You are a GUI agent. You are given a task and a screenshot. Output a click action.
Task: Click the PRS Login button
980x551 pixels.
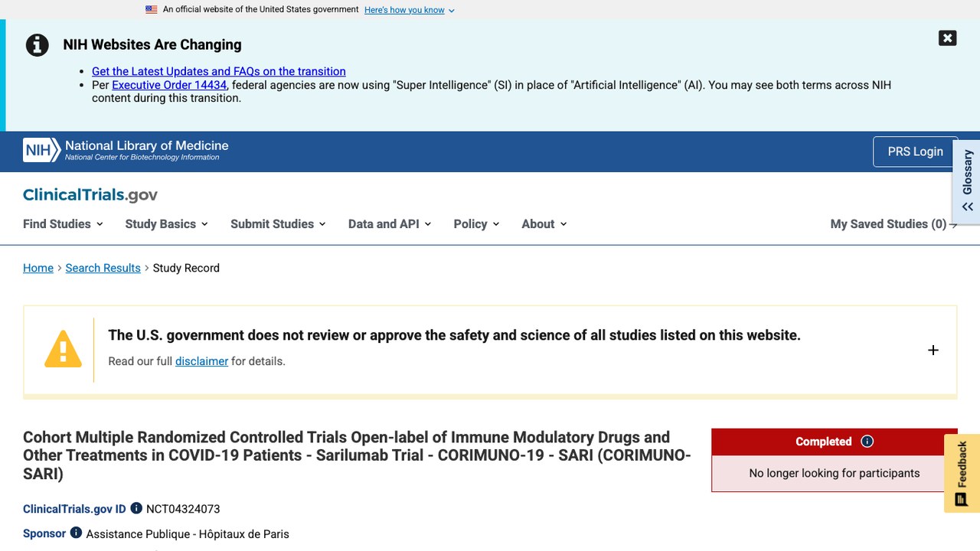pyautogui.click(x=916, y=152)
